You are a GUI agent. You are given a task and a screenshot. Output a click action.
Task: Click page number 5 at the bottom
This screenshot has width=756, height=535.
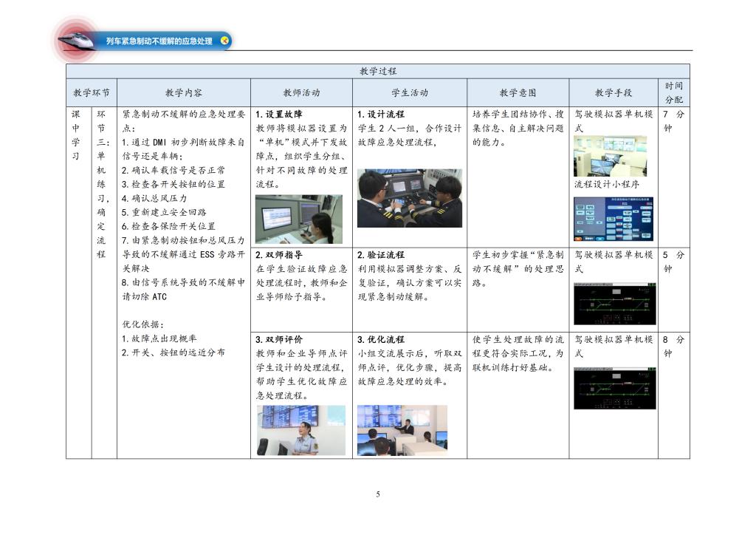tap(377, 494)
